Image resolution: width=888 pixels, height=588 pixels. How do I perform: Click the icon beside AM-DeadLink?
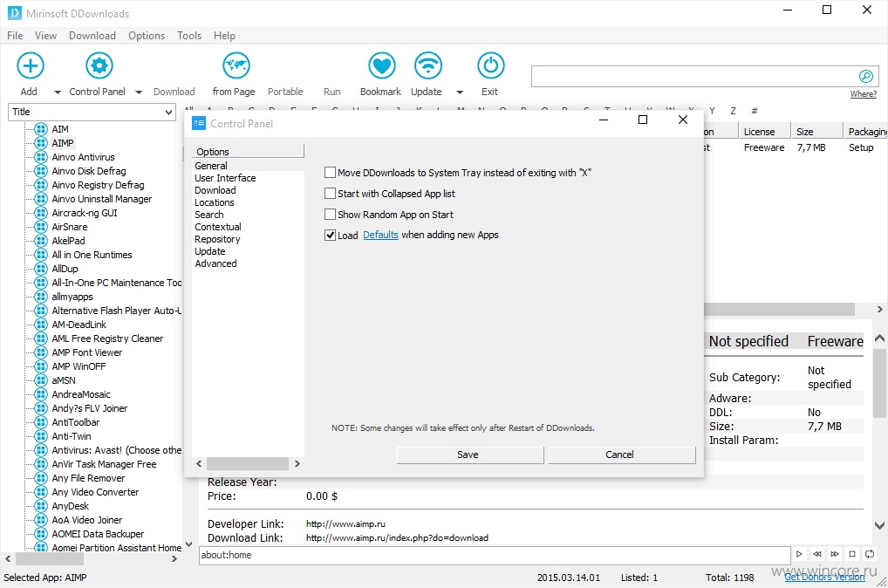pos(41,325)
